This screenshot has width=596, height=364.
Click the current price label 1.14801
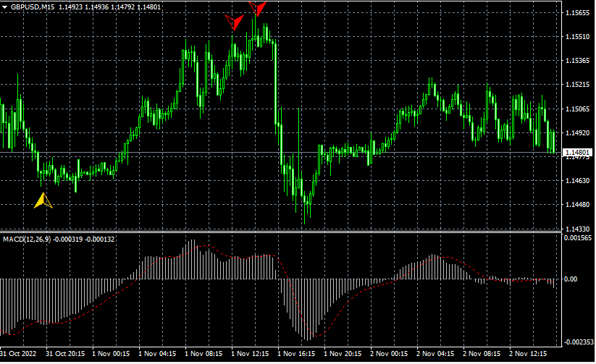577,153
